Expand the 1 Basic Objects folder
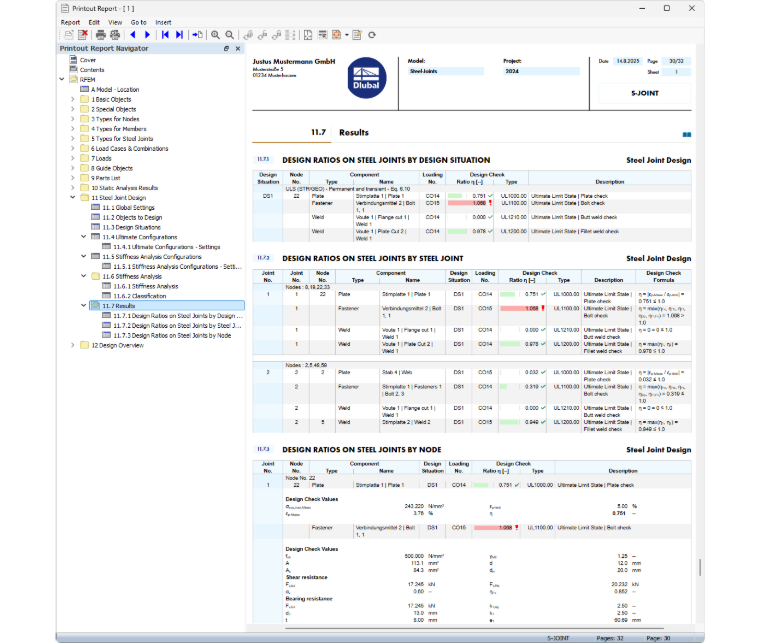The width and height of the screenshot is (760, 643). (x=73, y=99)
